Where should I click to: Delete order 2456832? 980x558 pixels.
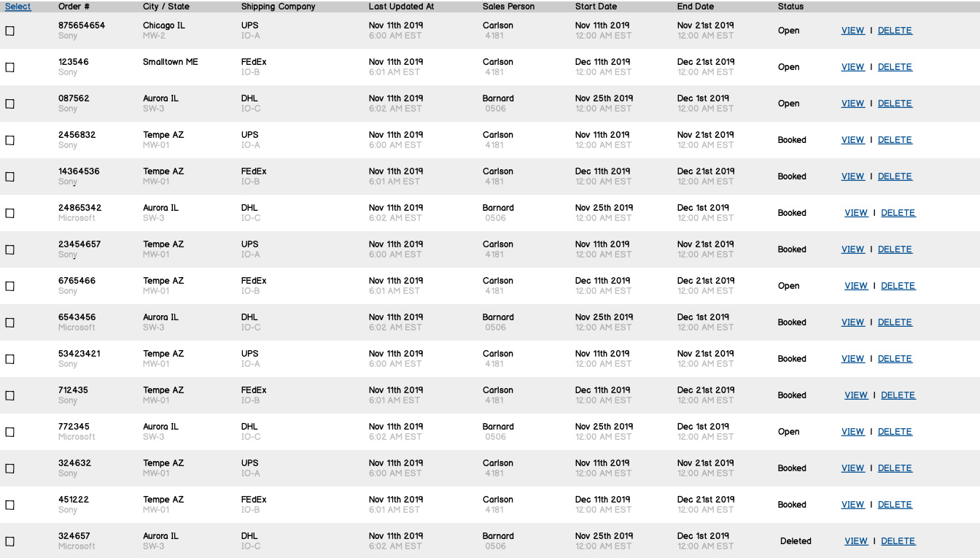tap(895, 140)
